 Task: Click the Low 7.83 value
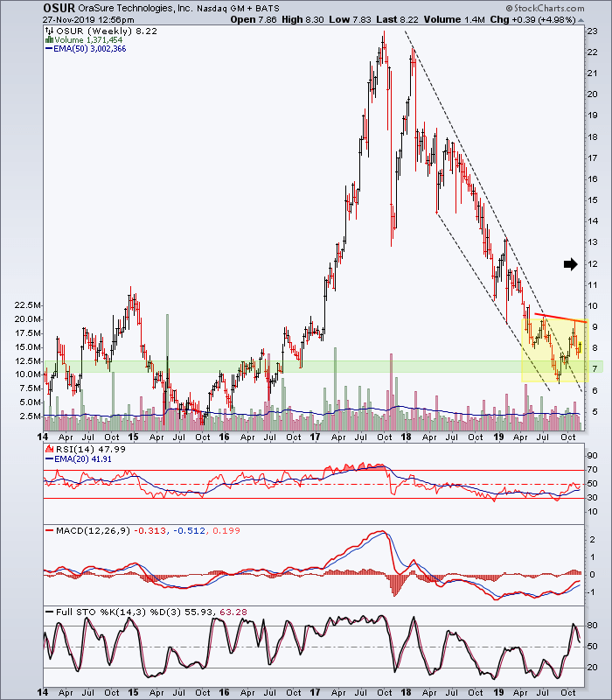(350, 19)
